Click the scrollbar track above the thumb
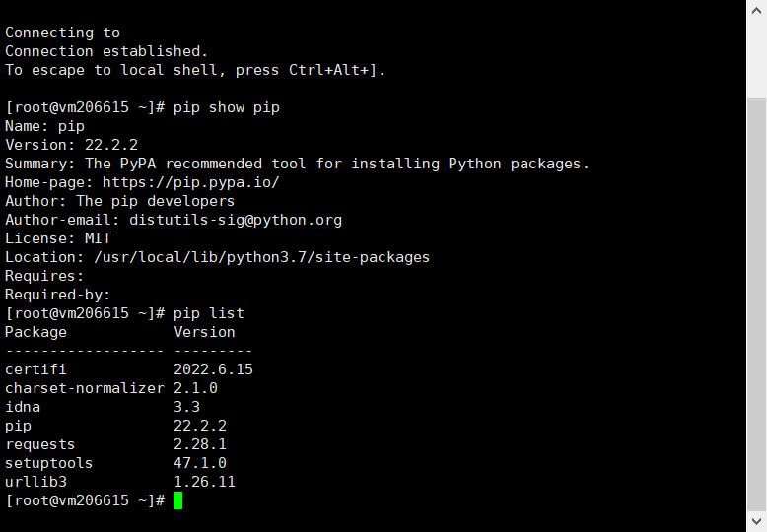This screenshot has width=767, height=532. [x=756, y=59]
